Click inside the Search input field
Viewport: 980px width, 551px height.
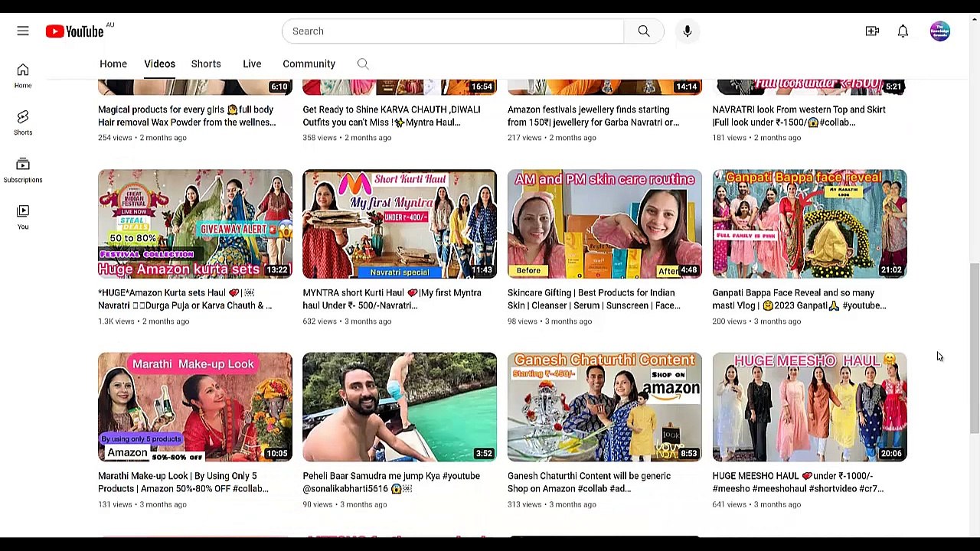(x=453, y=31)
